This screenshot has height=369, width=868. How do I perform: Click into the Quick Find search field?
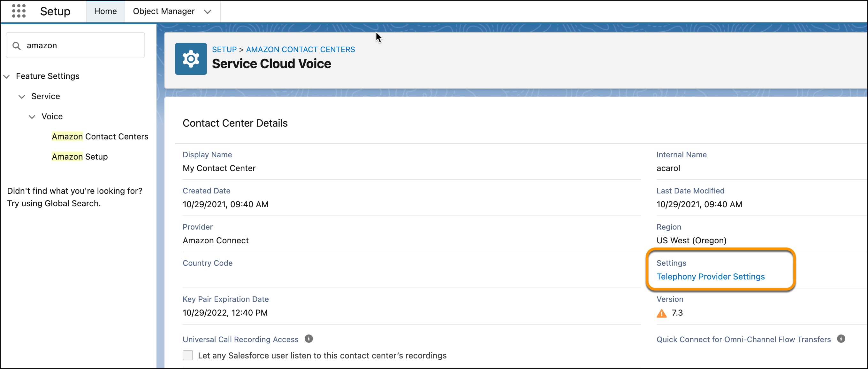[x=75, y=45]
